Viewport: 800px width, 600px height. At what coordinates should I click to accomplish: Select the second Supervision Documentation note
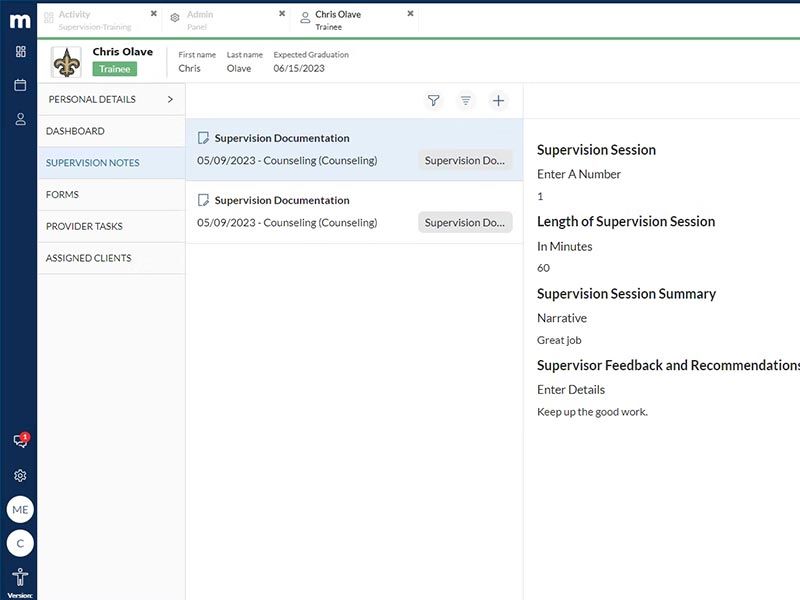click(354, 212)
